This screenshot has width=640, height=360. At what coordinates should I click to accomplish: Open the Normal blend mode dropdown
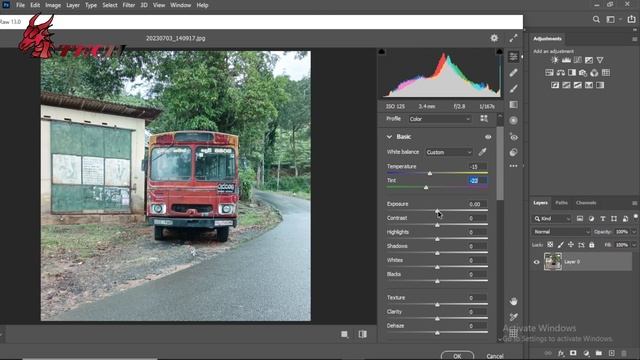(x=561, y=232)
